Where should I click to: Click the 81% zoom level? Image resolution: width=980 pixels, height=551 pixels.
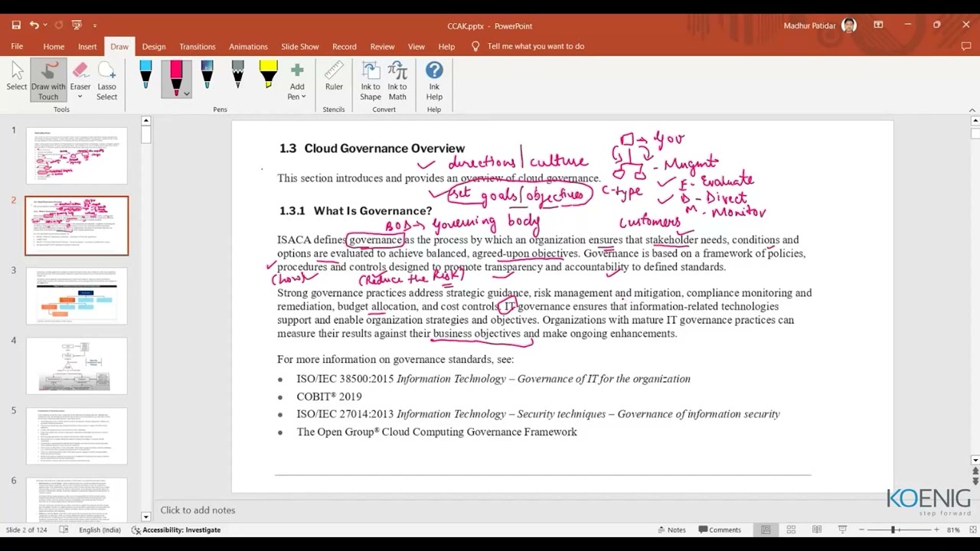click(953, 530)
